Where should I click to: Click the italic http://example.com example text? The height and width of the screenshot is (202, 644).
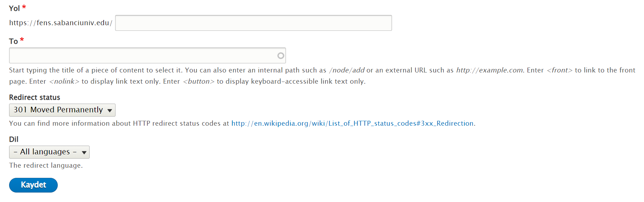(x=490, y=70)
